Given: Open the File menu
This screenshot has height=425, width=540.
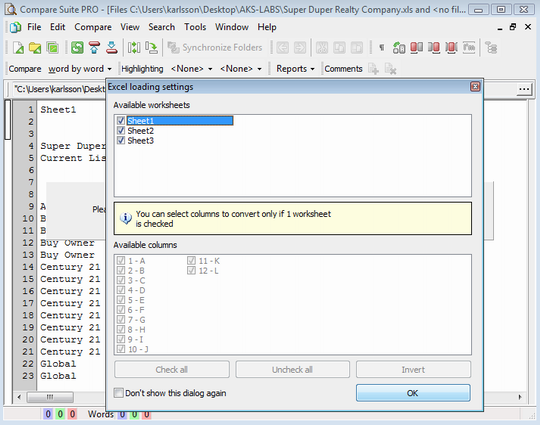Looking at the screenshot, I should [34, 27].
